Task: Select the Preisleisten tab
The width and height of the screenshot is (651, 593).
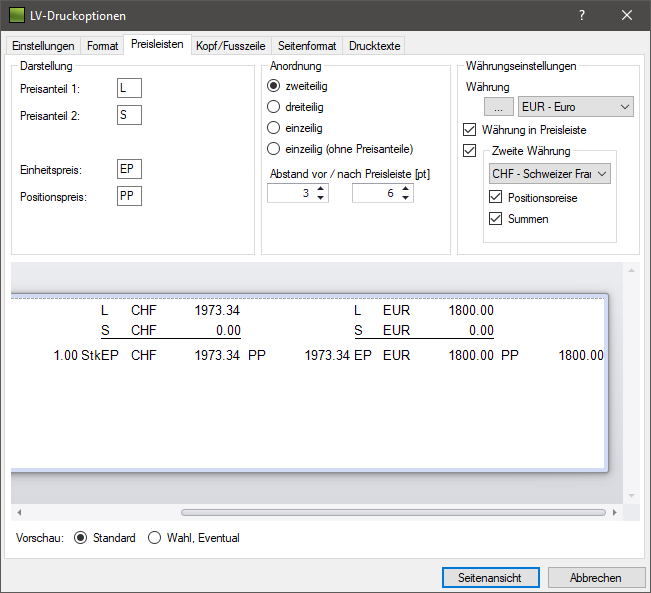Action: point(157,44)
